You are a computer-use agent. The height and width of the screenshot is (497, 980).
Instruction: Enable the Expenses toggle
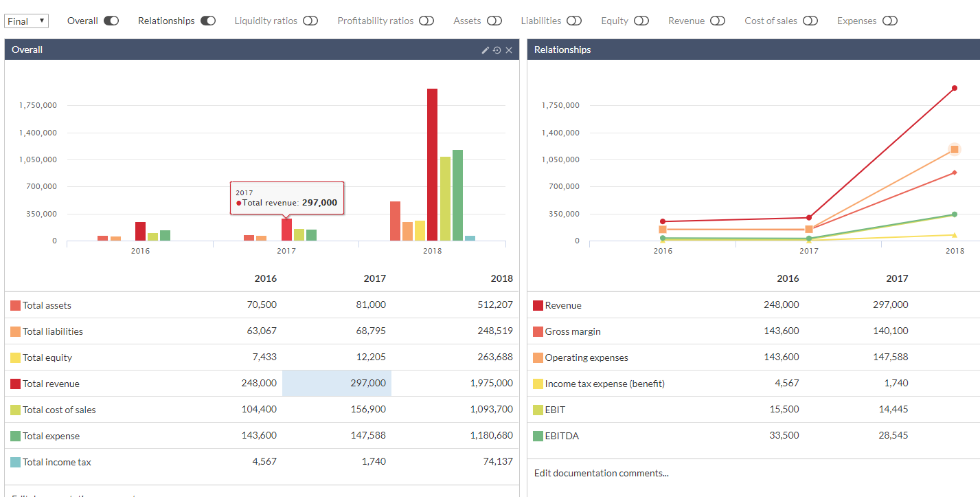click(890, 21)
